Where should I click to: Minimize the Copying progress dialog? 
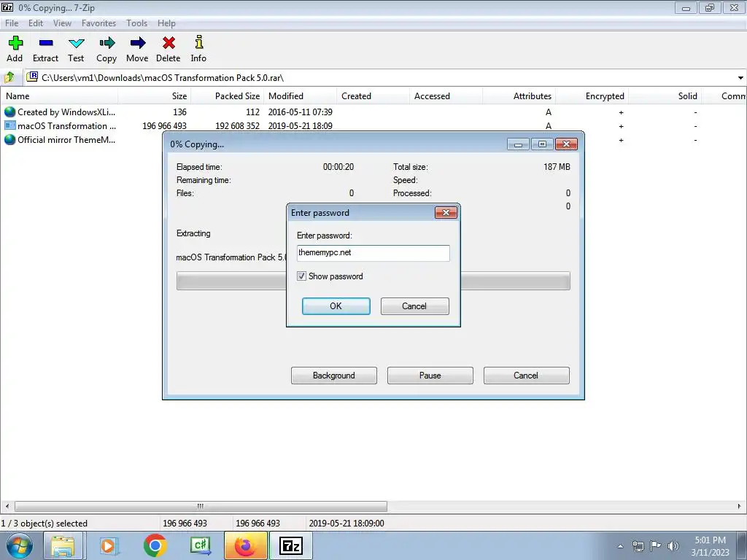click(x=518, y=144)
